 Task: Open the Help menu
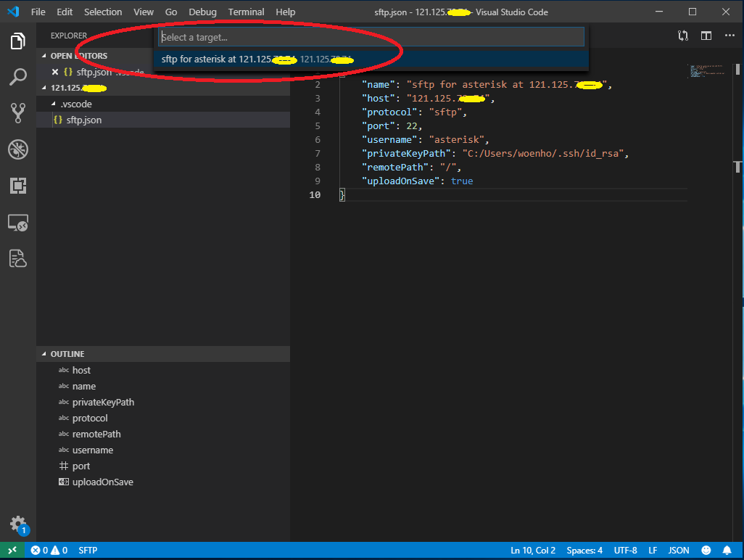[x=285, y=12]
